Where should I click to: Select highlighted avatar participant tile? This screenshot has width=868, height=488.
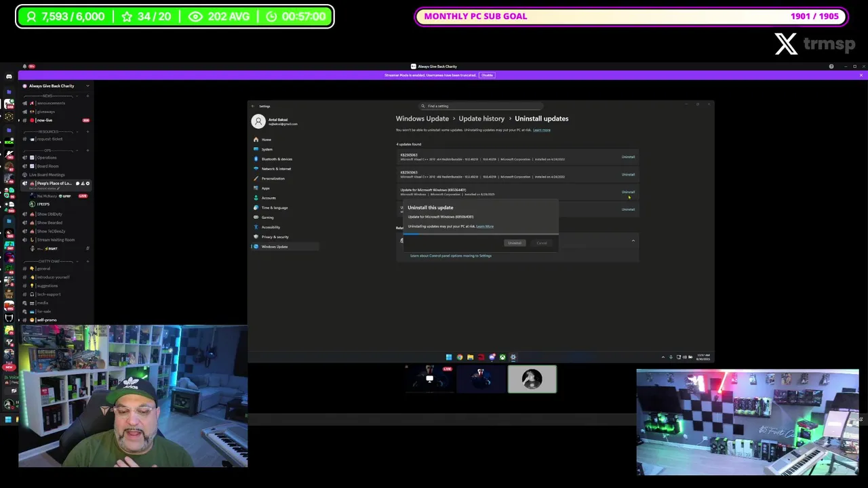tap(532, 379)
